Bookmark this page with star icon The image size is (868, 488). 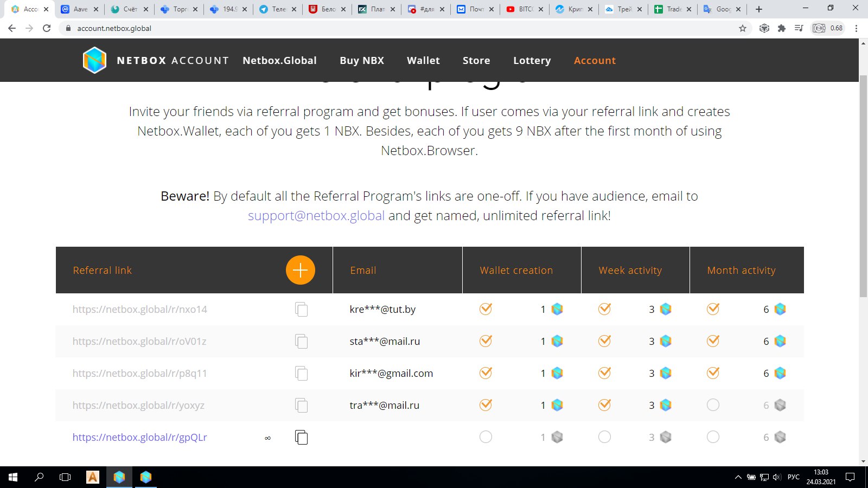coord(743,28)
